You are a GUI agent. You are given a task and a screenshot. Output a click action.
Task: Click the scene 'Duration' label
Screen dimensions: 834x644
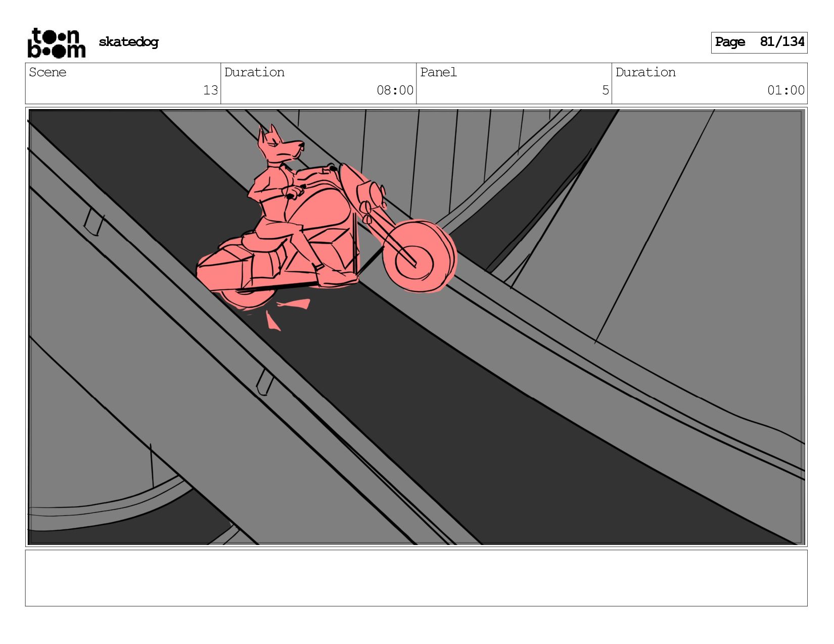[254, 72]
